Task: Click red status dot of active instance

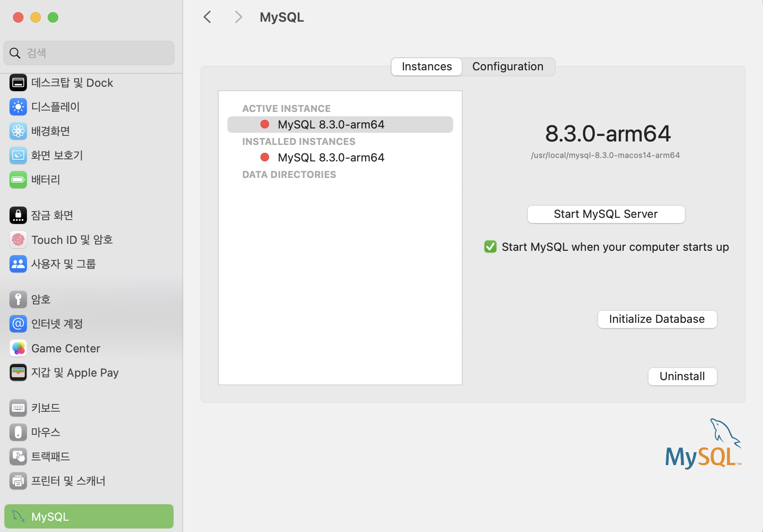Action: [x=265, y=124]
